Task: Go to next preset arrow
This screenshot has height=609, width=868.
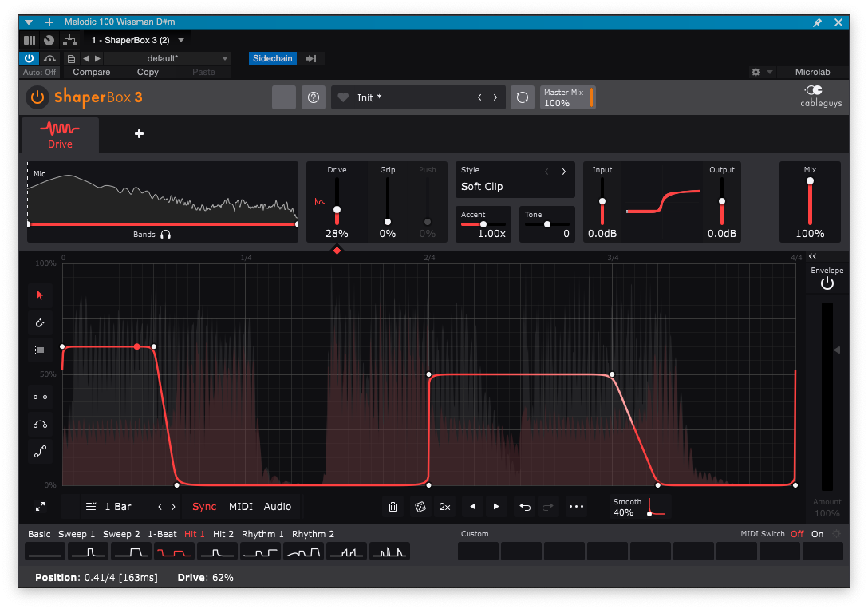Action: pos(495,97)
